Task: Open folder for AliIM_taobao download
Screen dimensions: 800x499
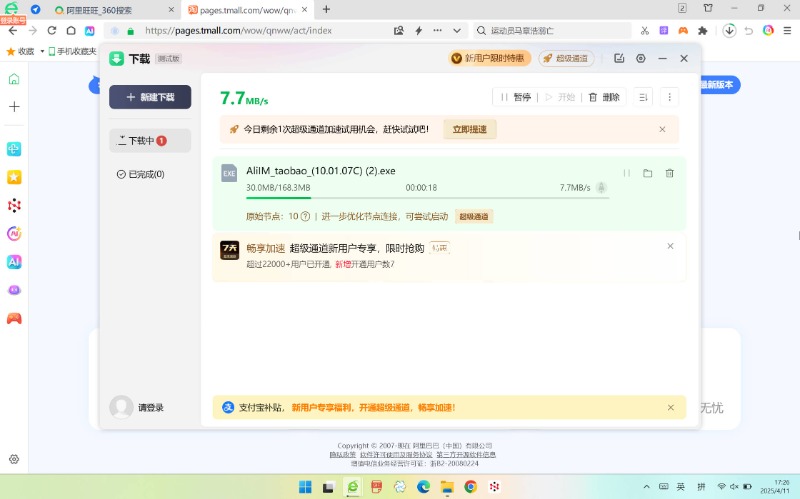Action: tap(647, 173)
